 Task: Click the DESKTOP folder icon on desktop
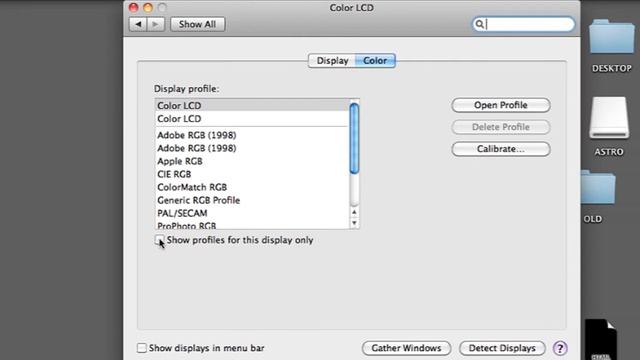point(611,37)
